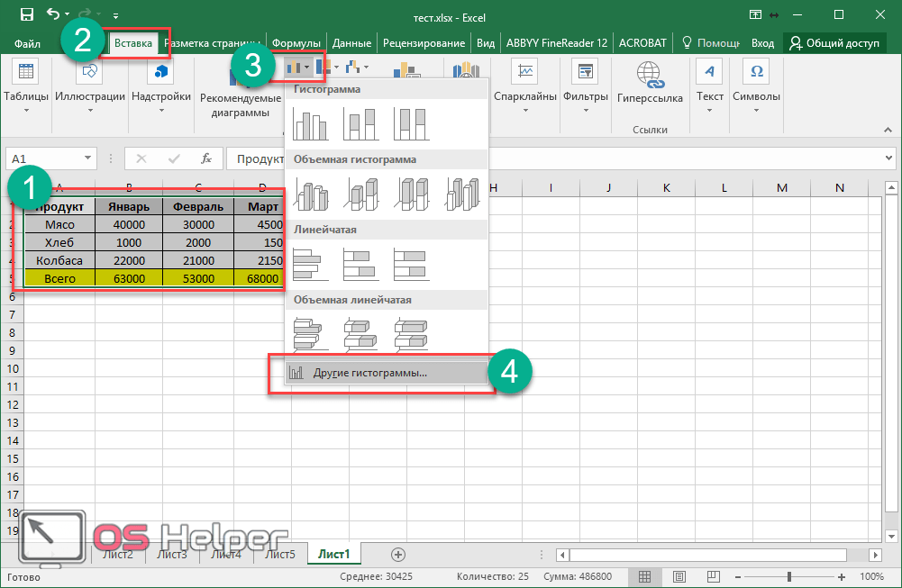The height and width of the screenshot is (588, 902).
Task: Add a new sheet with plus icon
Action: [x=398, y=555]
